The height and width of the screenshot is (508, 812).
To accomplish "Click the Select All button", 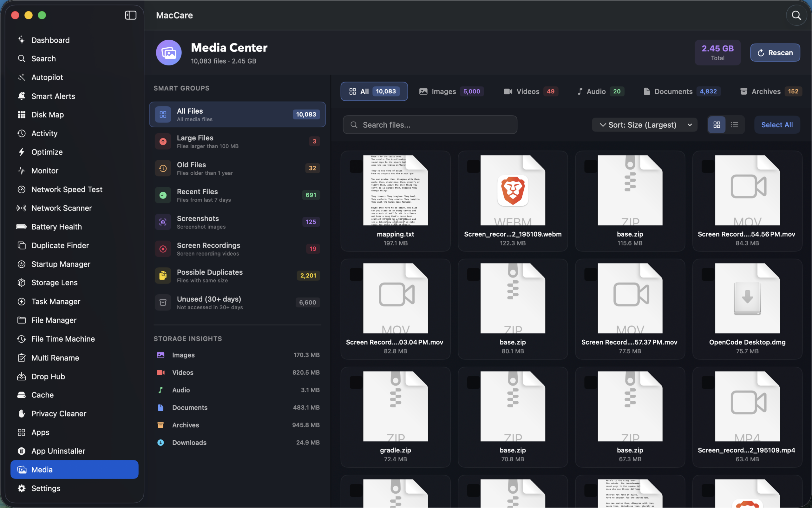I will click(x=777, y=125).
